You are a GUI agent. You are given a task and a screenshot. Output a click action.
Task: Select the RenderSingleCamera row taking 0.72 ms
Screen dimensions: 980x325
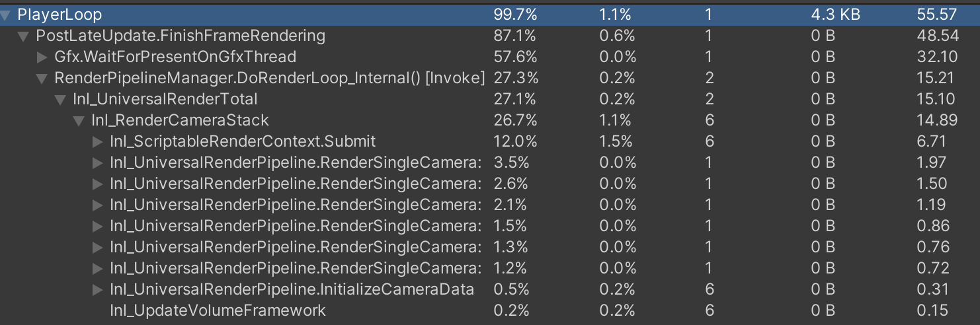(490, 268)
